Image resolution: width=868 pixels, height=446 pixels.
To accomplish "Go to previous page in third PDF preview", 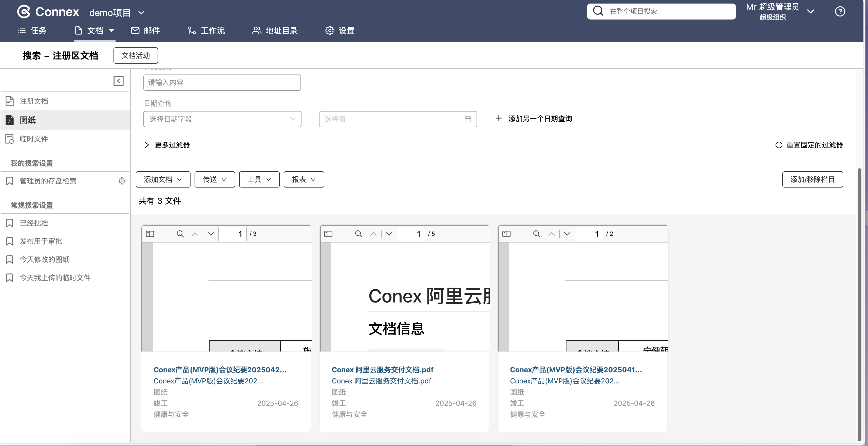I will point(551,234).
